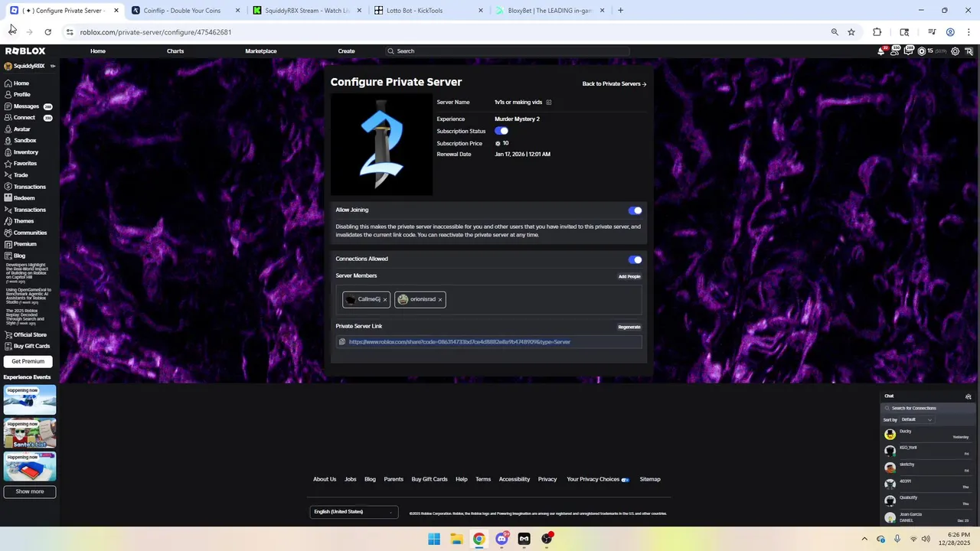
Task: Open the first Happening now event thumbnail
Action: click(x=30, y=401)
